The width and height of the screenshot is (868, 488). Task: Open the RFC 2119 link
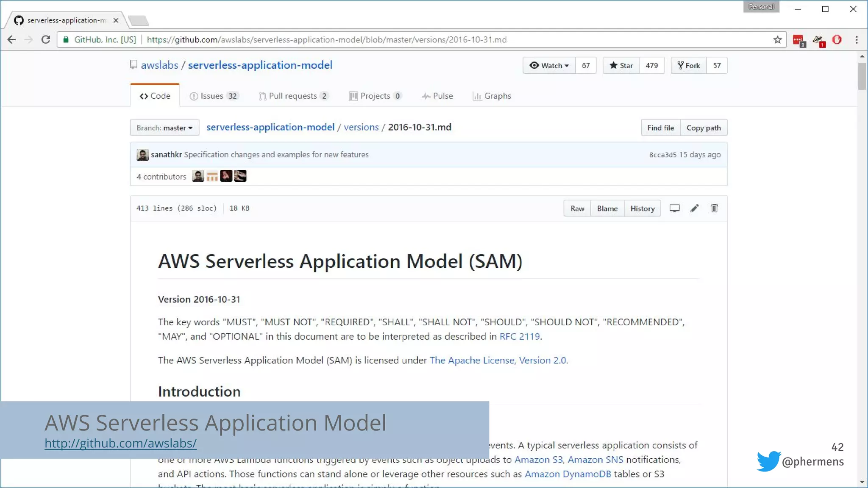pyautogui.click(x=520, y=336)
